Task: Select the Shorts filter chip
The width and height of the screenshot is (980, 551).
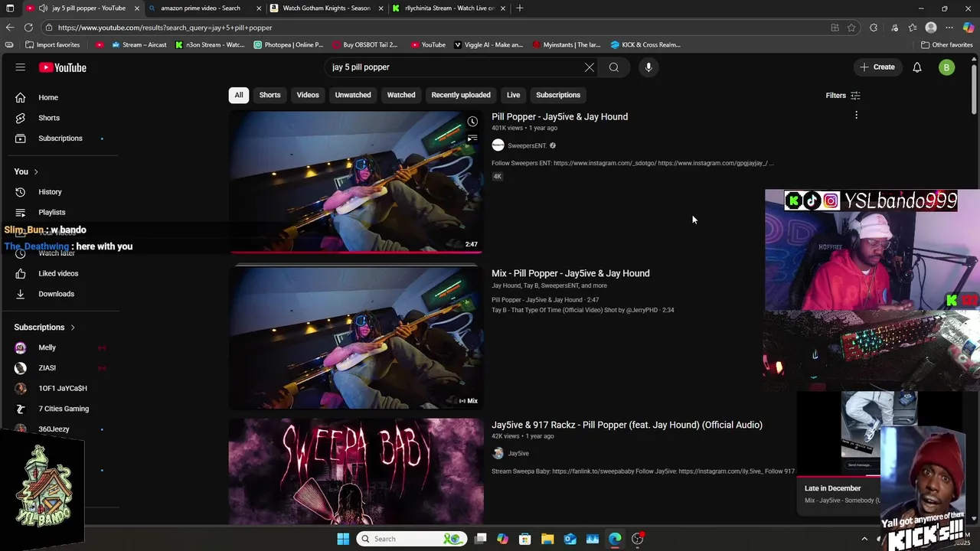Action: tap(269, 95)
